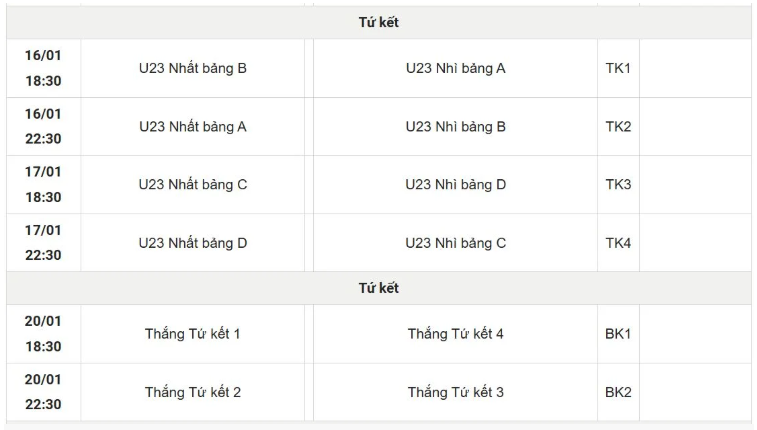Viewport: 757px width, 430px height.
Task: Click the Thắng Tứ kết 3 cell
Action: [455, 392]
